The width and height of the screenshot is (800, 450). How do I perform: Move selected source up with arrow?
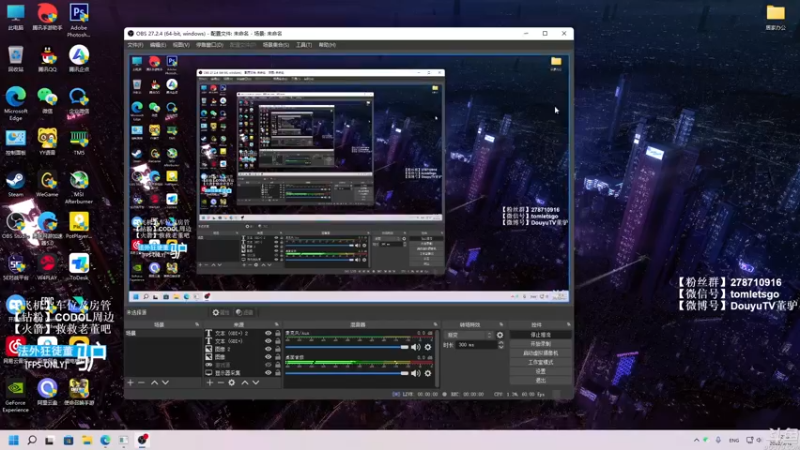coord(245,383)
